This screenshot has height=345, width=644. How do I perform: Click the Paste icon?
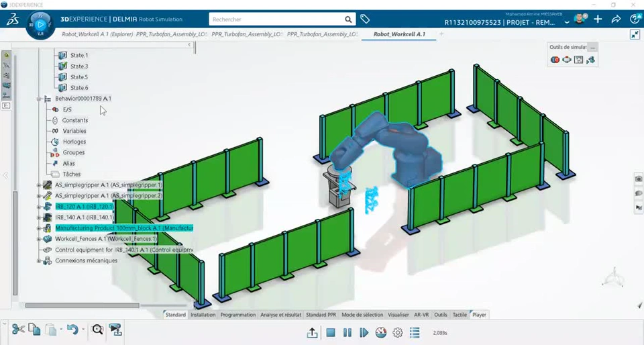pos(51,330)
